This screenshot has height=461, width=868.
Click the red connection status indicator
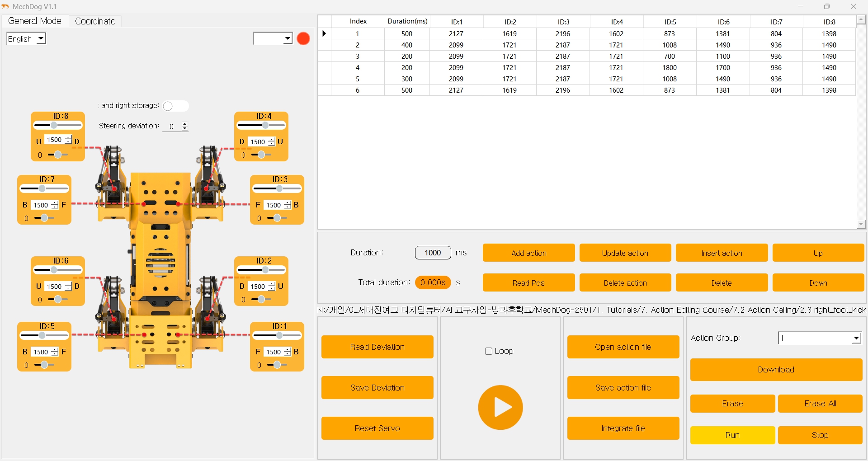[x=303, y=39]
